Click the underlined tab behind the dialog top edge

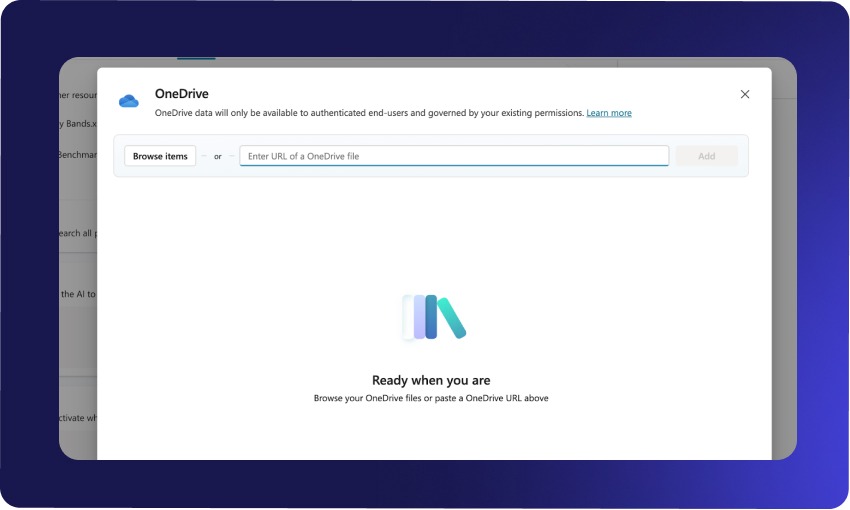click(197, 60)
